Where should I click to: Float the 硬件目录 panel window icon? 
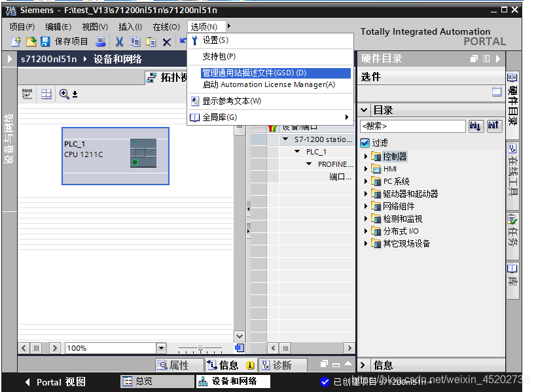click(474, 59)
